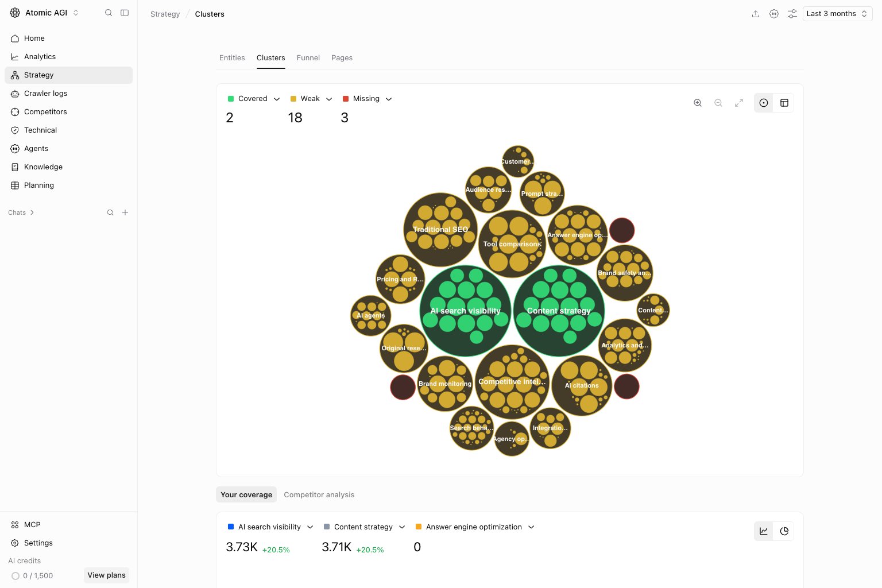The width and height of the screenshot is (882, 588).
Task: Open the Competitors section
Action: (x=68, y=111)
